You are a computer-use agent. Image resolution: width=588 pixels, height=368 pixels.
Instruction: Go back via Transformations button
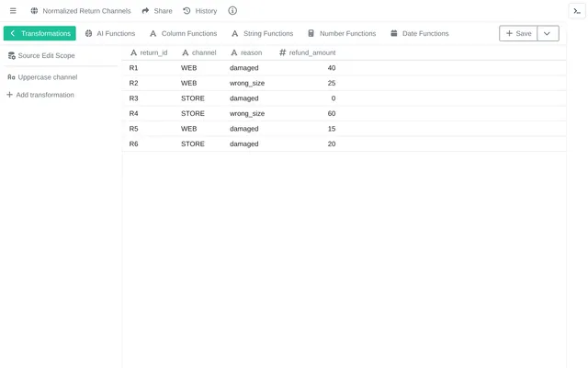(x=40, y=33)
